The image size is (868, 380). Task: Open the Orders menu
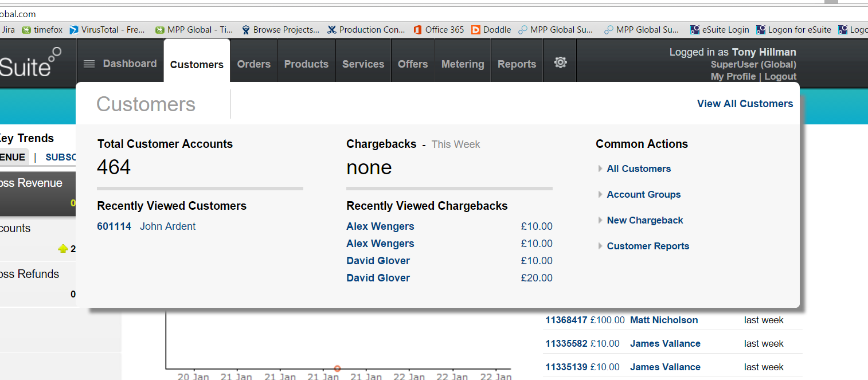[x=253, y=64]
